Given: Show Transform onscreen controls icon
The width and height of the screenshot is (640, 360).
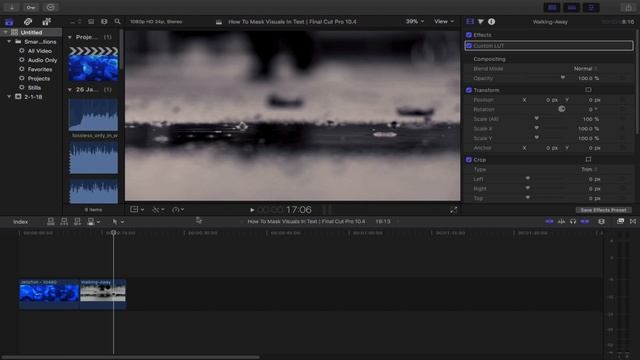Looking at the screenshot, I should 588,90.
